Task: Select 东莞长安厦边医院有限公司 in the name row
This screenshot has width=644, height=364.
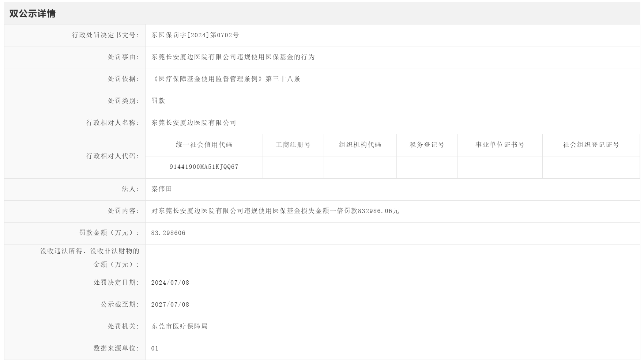Action: (x=194, y=123)
